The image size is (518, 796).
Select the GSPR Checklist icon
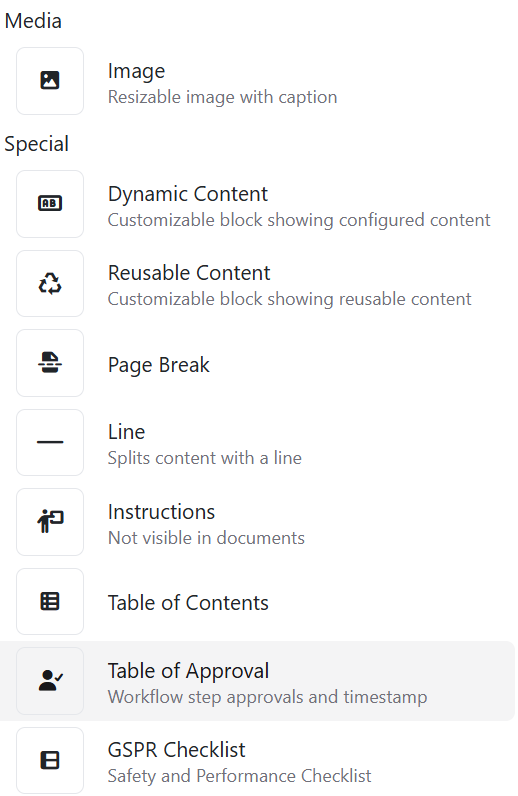coord(50,760)
